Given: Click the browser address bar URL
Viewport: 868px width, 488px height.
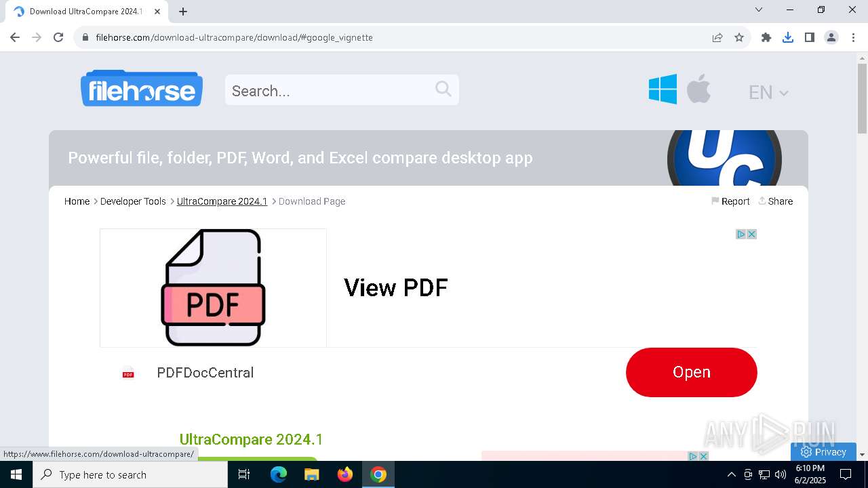Looking at the screenshot, I should (234, 37).
